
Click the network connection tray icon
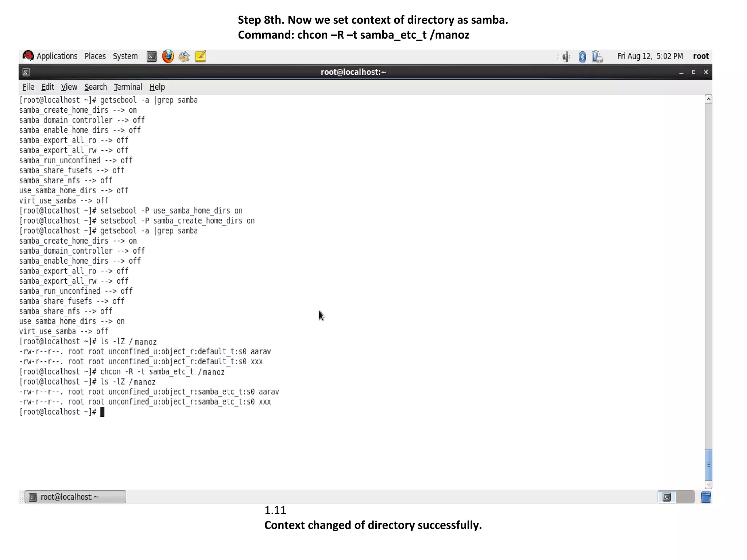[x=597, y=57]
